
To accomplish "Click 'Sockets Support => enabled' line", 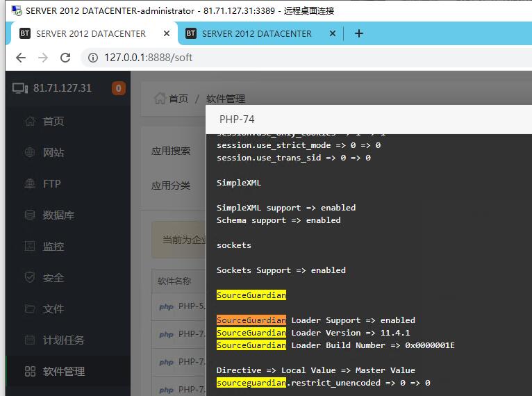I will point(281,270).
